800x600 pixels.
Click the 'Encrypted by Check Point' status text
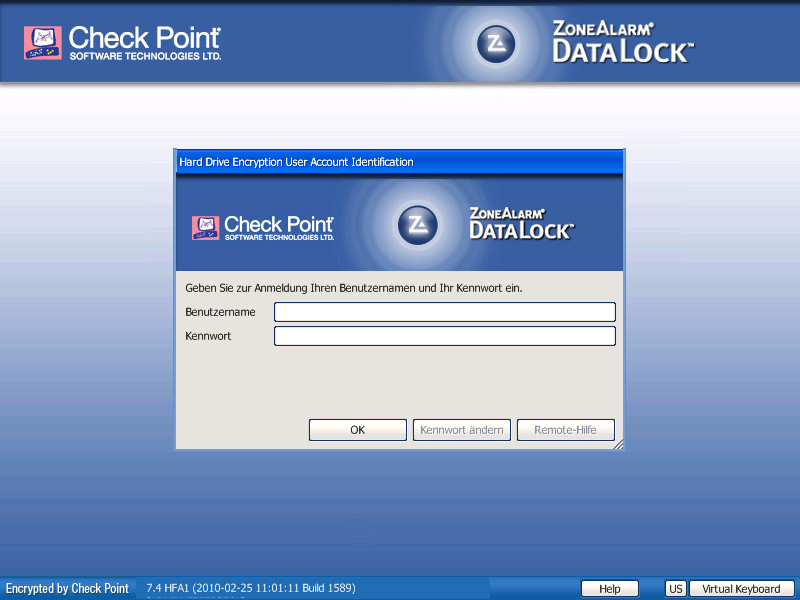pyautogui.click(x=67, y=588)
